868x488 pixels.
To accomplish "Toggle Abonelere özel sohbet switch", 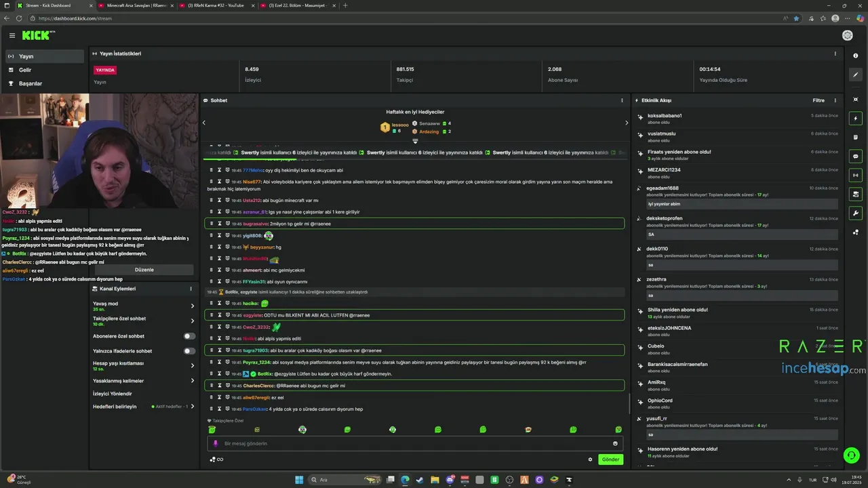I will tap(189, 336).
